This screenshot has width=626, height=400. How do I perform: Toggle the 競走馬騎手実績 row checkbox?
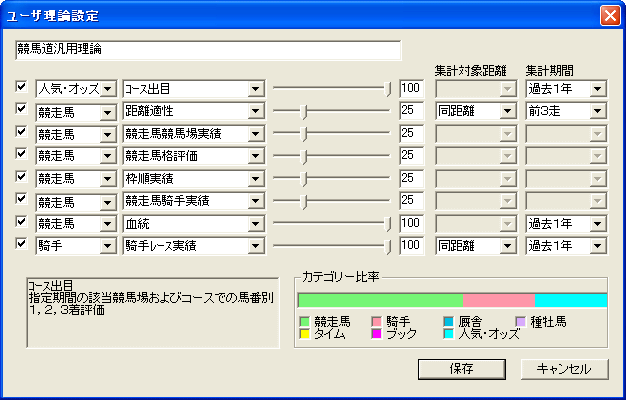coord(21,199)
